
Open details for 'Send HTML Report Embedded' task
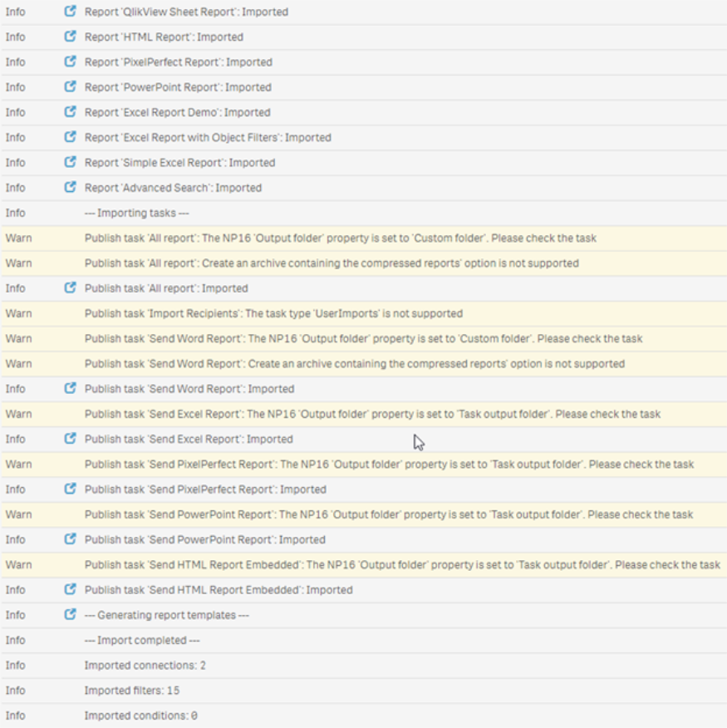point(71,589)
